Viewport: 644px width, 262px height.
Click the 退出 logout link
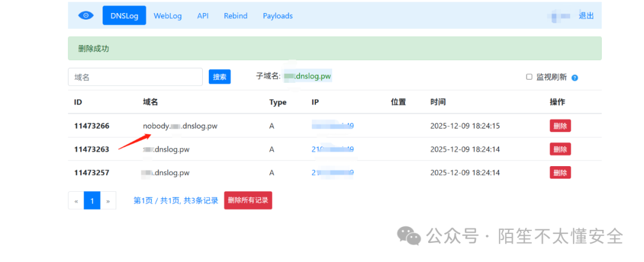coord(586,15)
